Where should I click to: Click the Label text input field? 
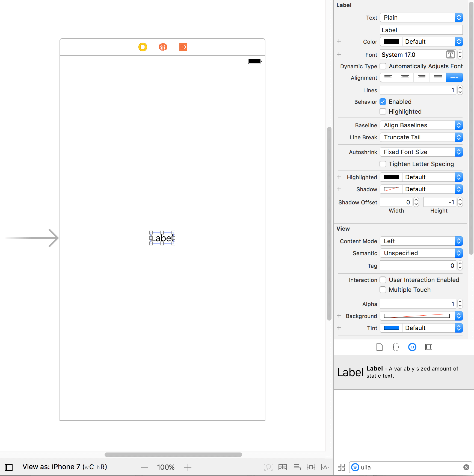point(421,30)
